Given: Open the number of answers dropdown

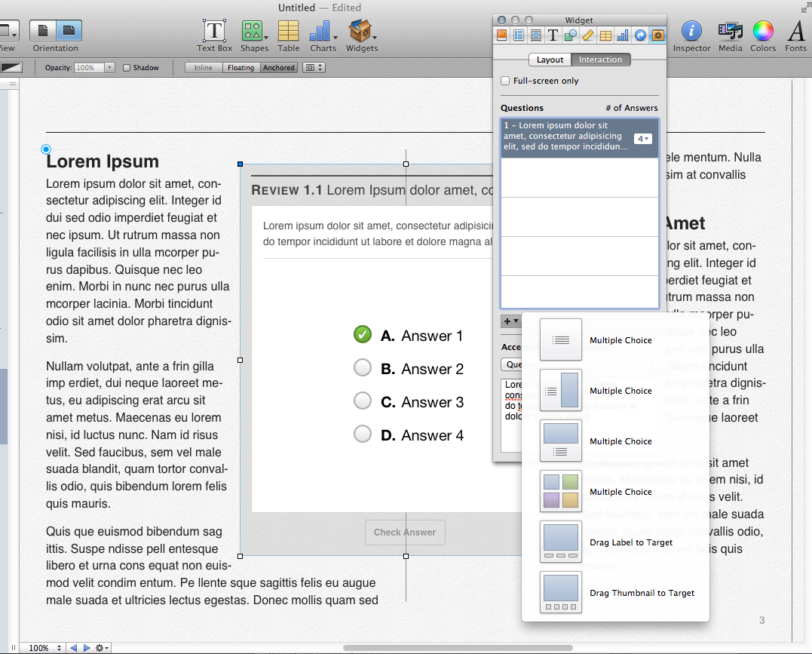Looking at the screenshot, I should 642,139.
